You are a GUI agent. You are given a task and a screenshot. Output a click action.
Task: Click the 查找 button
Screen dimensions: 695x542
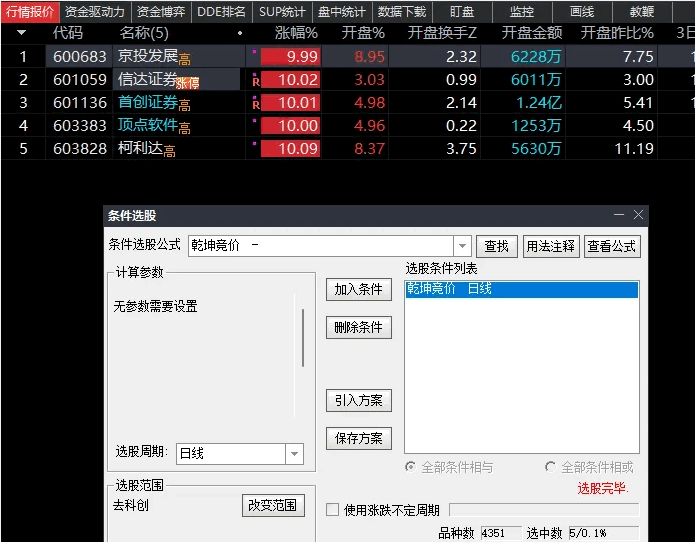pos(496,246)
